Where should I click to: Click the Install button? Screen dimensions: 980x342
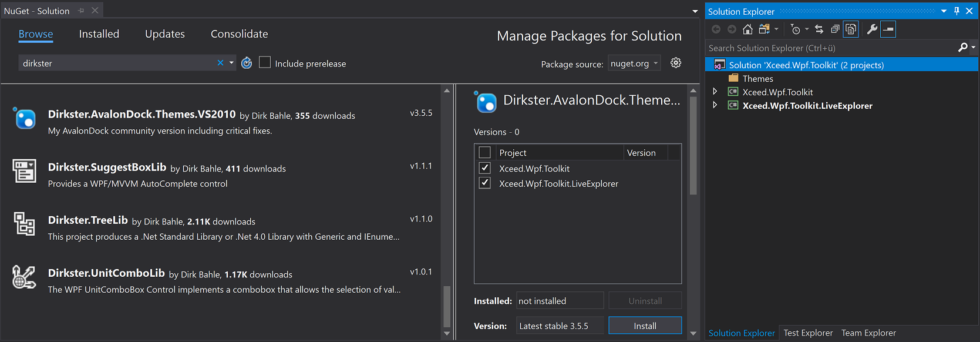pyautogui.click(x=645, y=326)
